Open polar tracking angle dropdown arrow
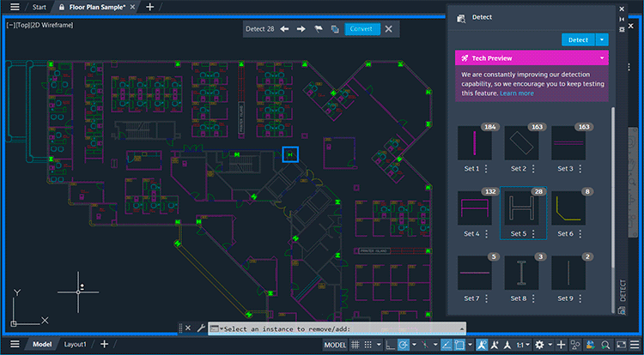The image size is (644, 355). click(x=414, y=345)
